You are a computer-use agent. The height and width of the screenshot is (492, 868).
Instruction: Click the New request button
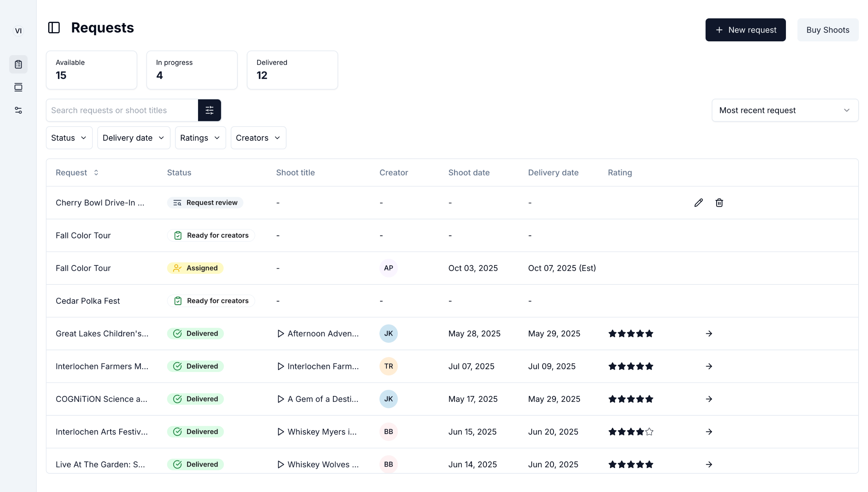(x=745, y=30)
